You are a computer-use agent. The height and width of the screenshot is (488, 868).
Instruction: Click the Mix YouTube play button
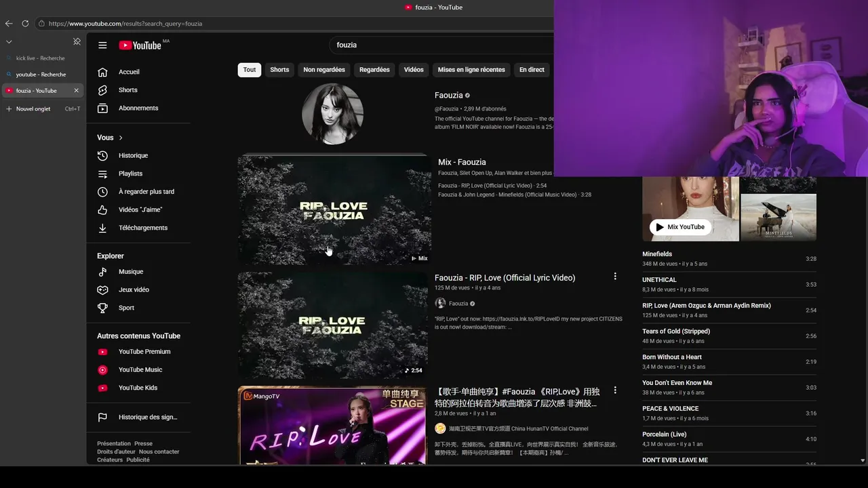(x=680, y=227)
